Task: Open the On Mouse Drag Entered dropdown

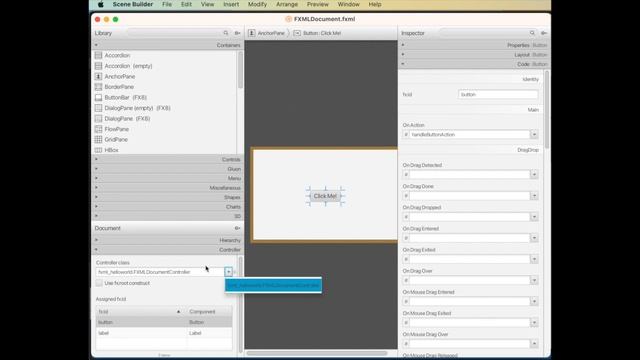Action: [534, 301]
